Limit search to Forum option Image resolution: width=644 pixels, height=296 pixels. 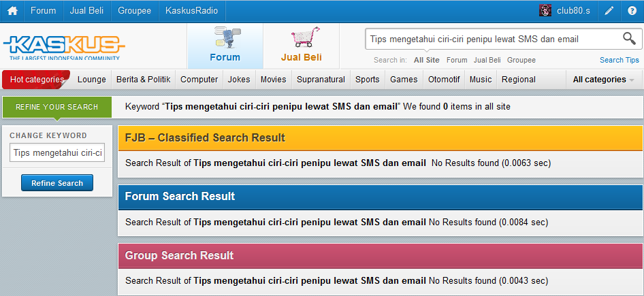pyautogui.click(x=457, y=60)
